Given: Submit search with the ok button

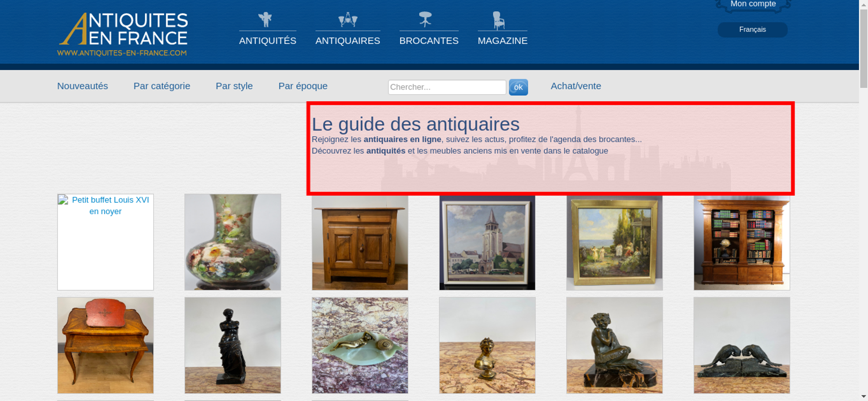Looking at the screenshot, I should tap(518, 87).
